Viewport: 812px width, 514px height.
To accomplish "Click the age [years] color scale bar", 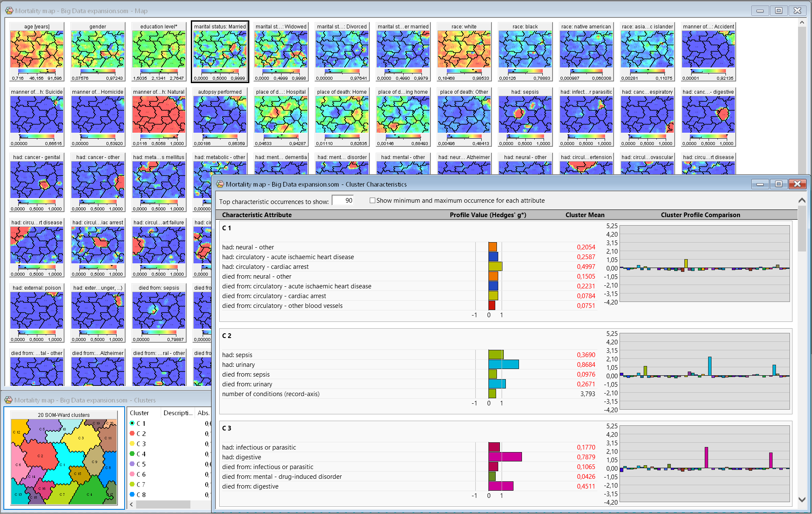I will [x=37, y=71].
